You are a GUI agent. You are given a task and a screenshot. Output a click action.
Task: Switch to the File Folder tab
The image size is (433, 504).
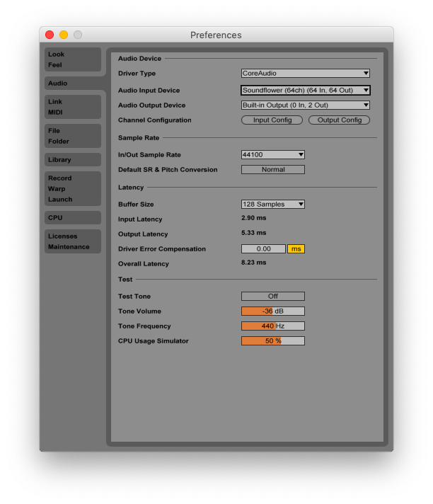coord(73,136)
